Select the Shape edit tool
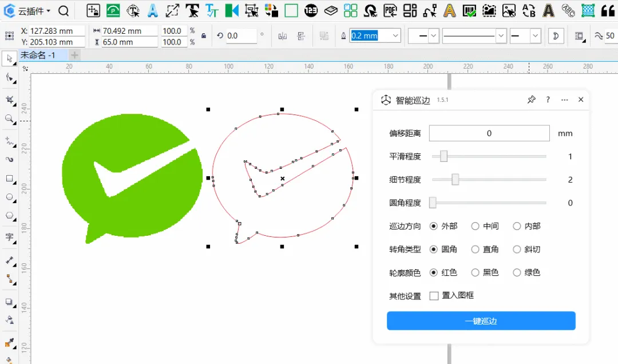Viewport: 618px width, 364px height. pos(10,78)
